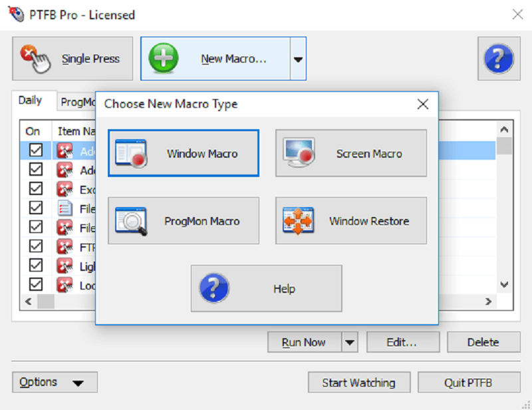
Task: Click the Window Macro icon button
Action: pyautogui.click(x=130, y=153)
